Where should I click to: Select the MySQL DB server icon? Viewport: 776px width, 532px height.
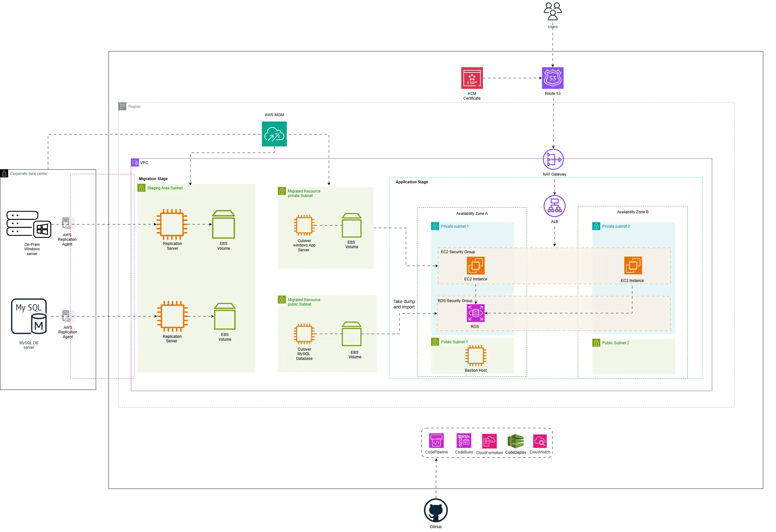click(x=29, y=316)
